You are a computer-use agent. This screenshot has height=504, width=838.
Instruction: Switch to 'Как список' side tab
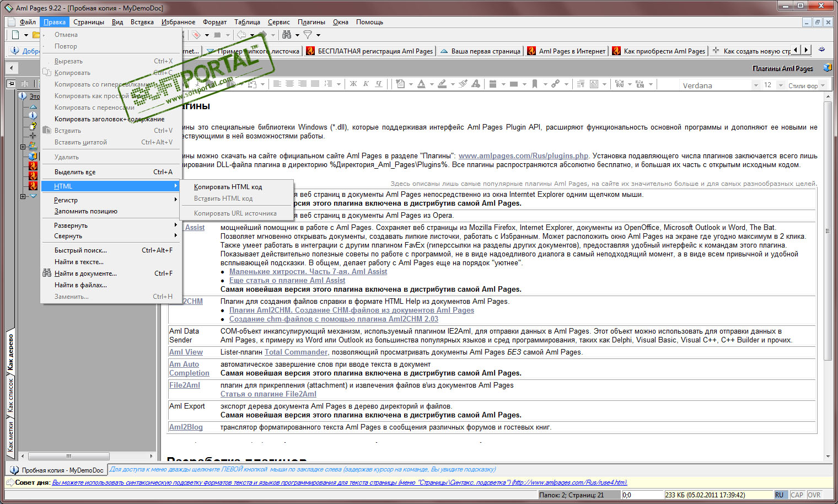click(x=10, y=395)
